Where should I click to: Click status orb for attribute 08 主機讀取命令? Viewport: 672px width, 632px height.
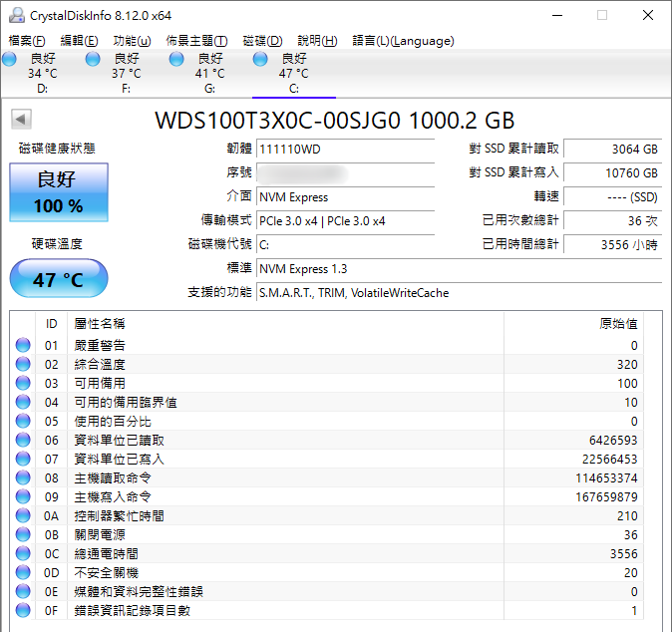pos(23,477)
